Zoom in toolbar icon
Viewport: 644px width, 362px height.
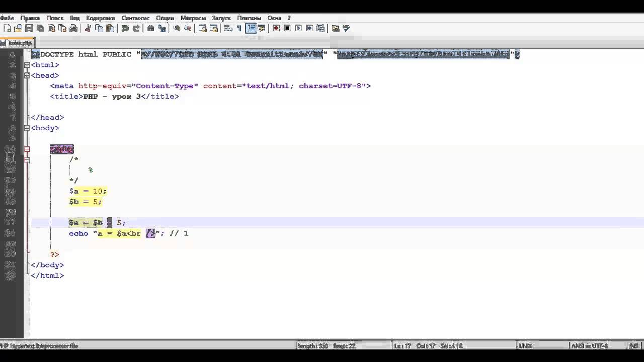[177, 29]
